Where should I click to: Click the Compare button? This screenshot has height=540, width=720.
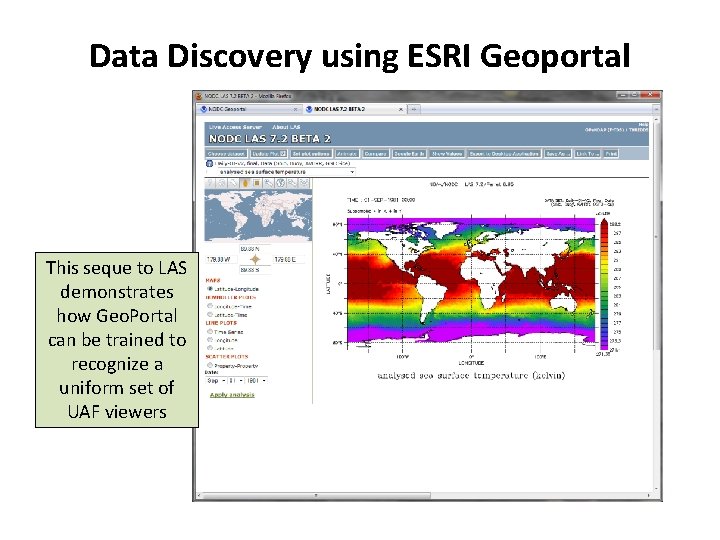376,153
